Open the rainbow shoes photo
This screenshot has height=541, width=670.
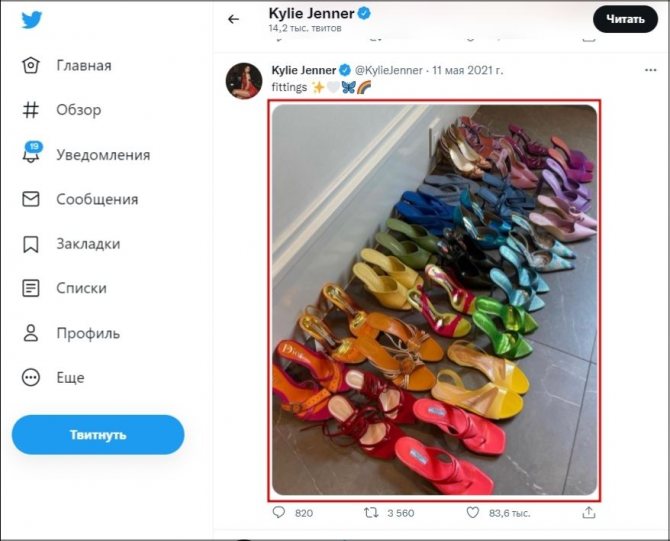(x=434, y=300)
